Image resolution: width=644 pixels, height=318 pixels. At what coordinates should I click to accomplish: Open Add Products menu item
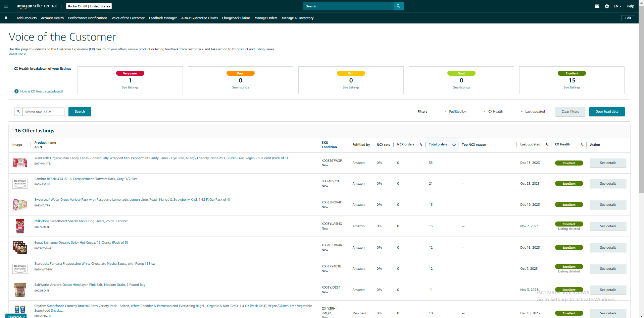(x=27, y=18)
